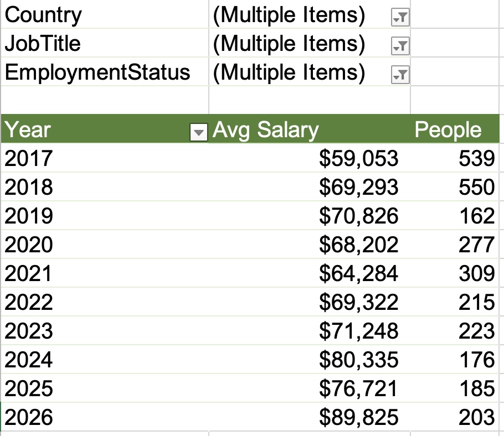The image size is (504, 436).
Task: Select the 2024 year row cell
Action: (x=28, y=360)
